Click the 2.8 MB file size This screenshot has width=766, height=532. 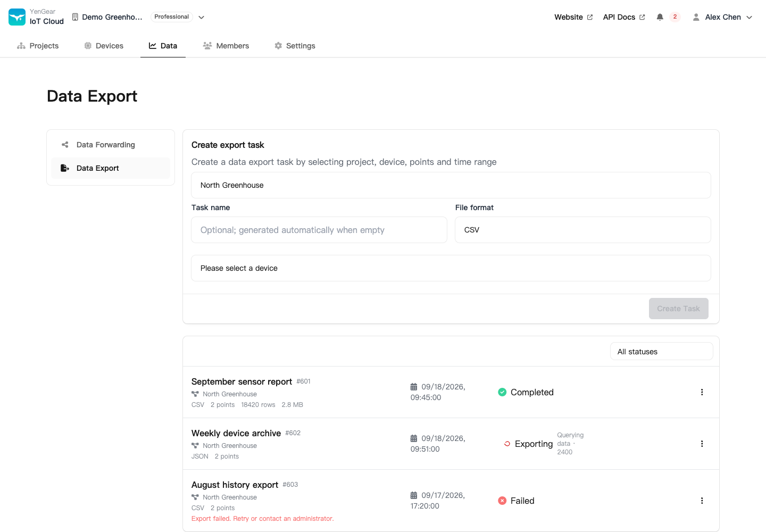click(x=292, y=405)
